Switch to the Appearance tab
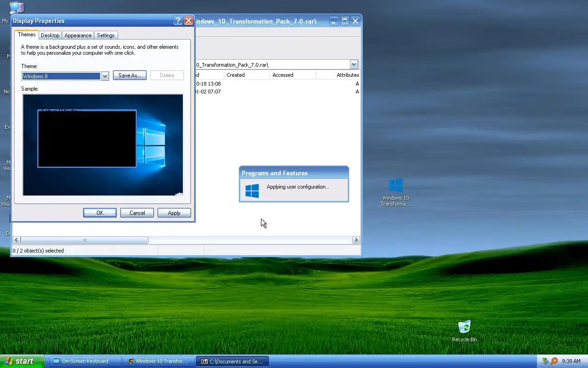 pyautogui.click(x=78, y=35)
